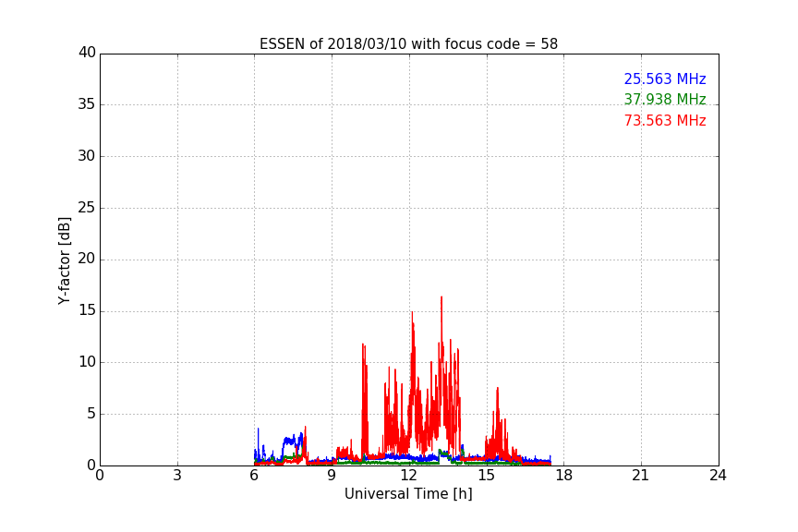Click the x-axis tick label 24
Screen dimensions: 798x532
(718, 476)
